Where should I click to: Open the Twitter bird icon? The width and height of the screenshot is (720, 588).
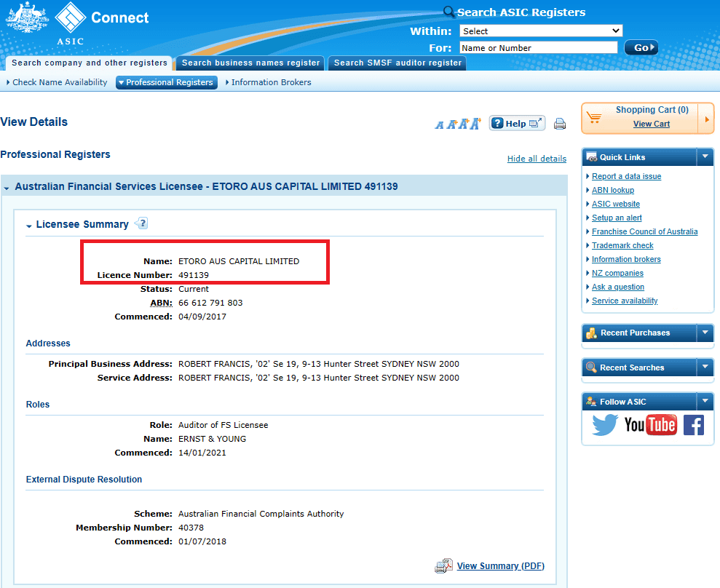[x=605, y=424]
